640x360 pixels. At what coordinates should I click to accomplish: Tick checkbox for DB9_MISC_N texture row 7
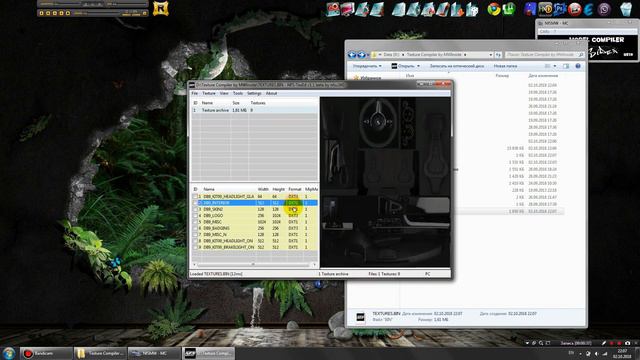coord(195,235)
